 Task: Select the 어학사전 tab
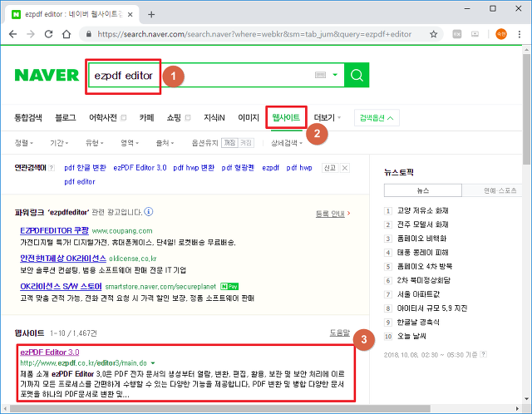point(103,118)
